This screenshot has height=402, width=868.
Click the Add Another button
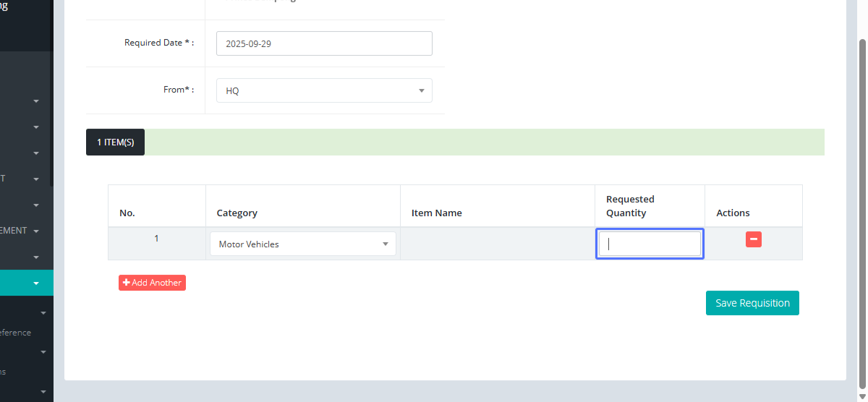tap(152, 283)
